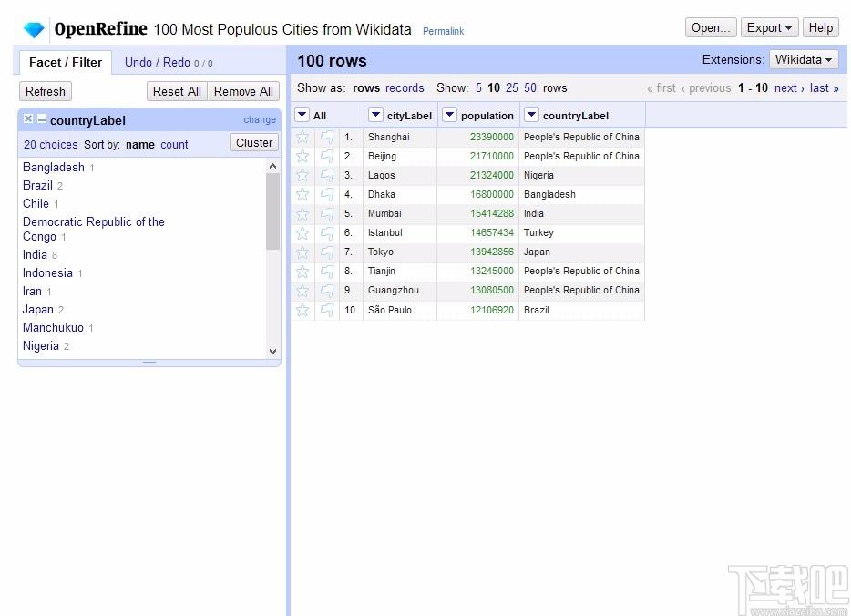The height and width of the screenshot is (616, 851).
Task: Select Japan facet choice
Action: (37, 309)
